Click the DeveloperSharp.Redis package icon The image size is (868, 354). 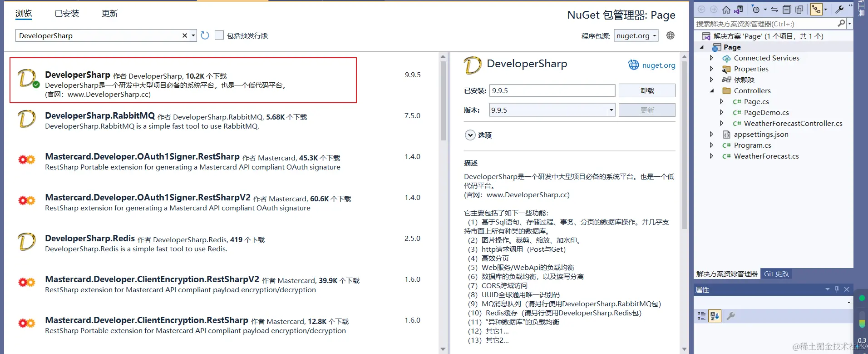26,242
